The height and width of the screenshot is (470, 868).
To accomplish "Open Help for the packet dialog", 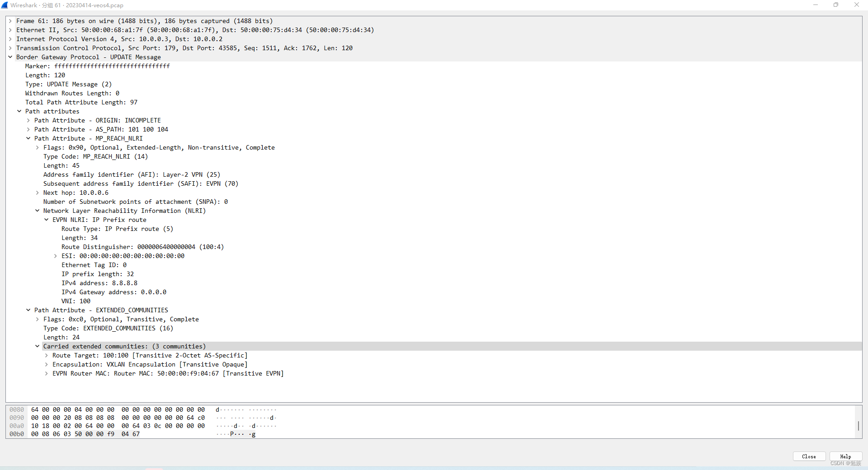I will pyautogui.click(x=845, y=456).
